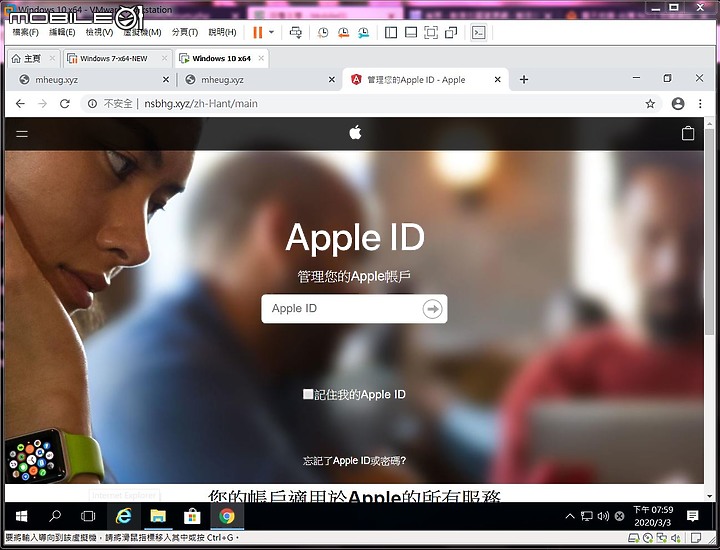This screenshot has width=720, height=550.
Task: Toggle thumbnail bar view icon
Action: pyautogui.click(x=411, y=32)
